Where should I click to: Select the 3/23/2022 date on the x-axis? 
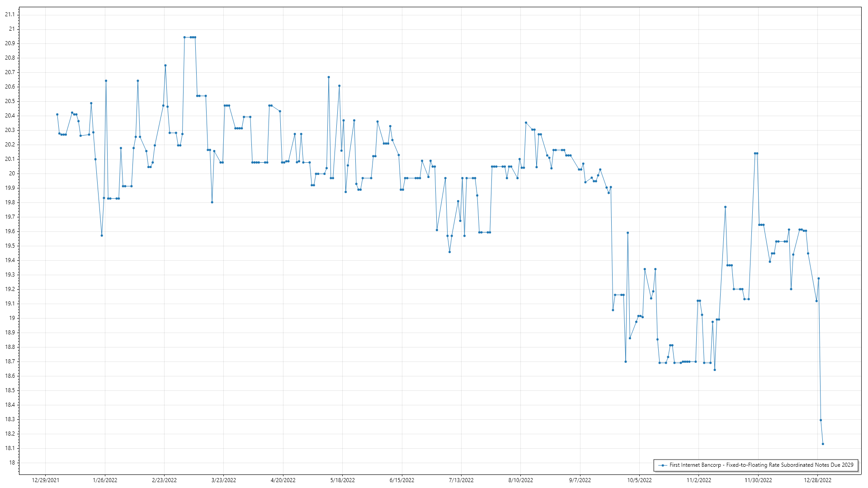[224, 480]
